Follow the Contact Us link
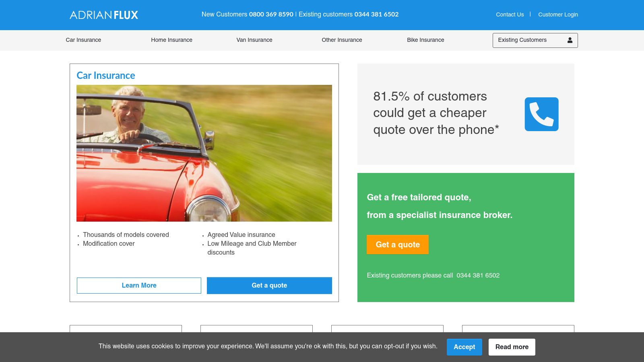Image resolution: width=644 pixels, height=362 pixels. click(510, 14)
